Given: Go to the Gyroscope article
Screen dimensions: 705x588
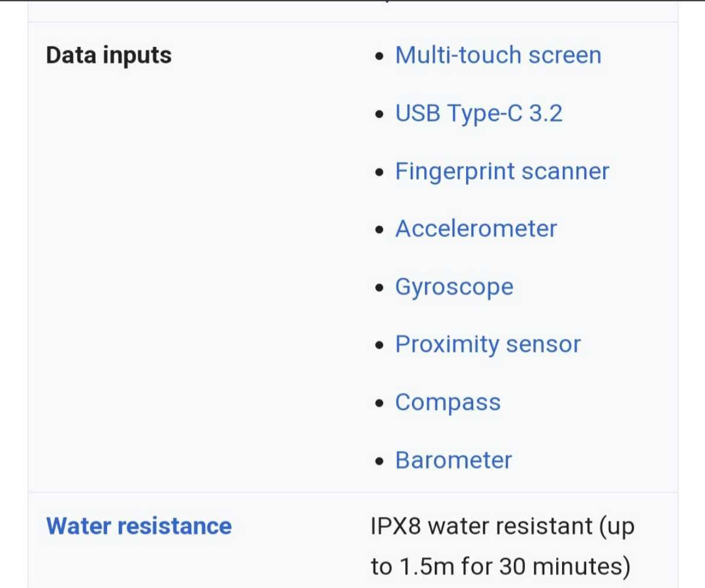Looking at the screenshot, I should coord(454,287).
